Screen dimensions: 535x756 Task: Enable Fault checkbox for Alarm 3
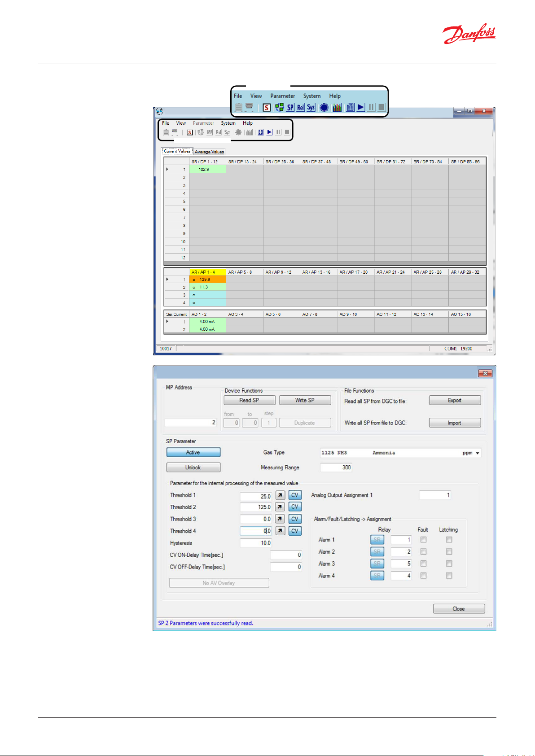[423, 564]
